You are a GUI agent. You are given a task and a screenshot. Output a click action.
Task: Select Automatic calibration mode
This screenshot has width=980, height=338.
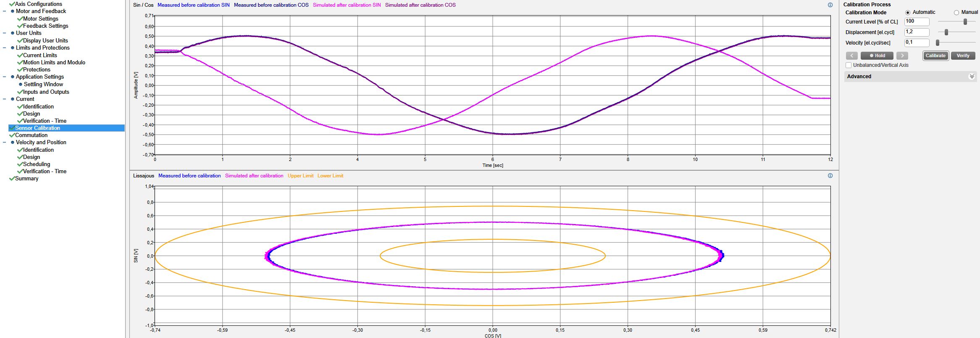tap(908, 13)
